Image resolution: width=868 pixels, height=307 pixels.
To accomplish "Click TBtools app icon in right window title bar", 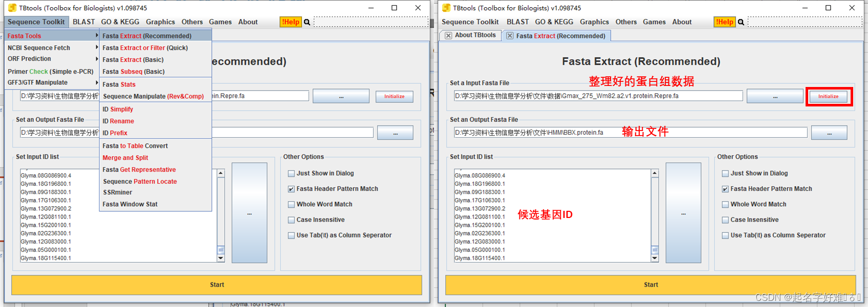I will [446, 8].
